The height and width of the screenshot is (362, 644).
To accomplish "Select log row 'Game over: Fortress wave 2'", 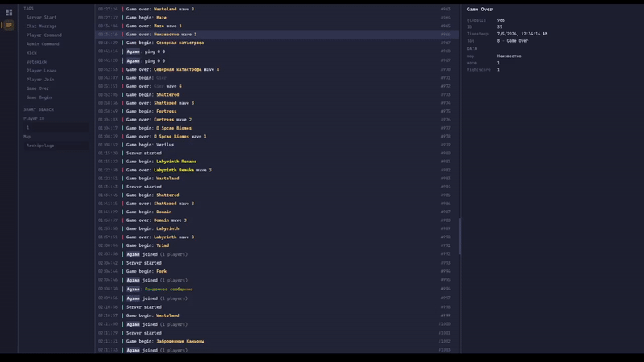I will (x=277, y=120).
